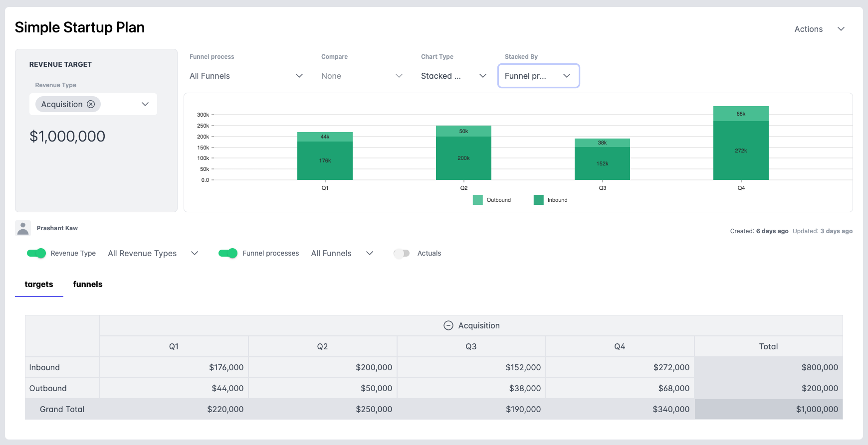868x445 pixels.
Task: Collapse the Acquisition column group
Action: click(x=448, y=325)
